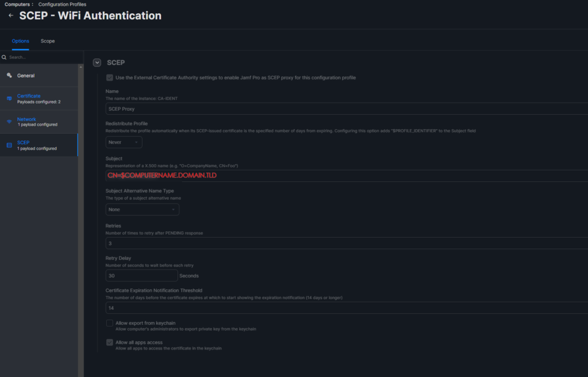
Task: Enable Allow export from keychain checkbox
Action: tap(110, 323)
